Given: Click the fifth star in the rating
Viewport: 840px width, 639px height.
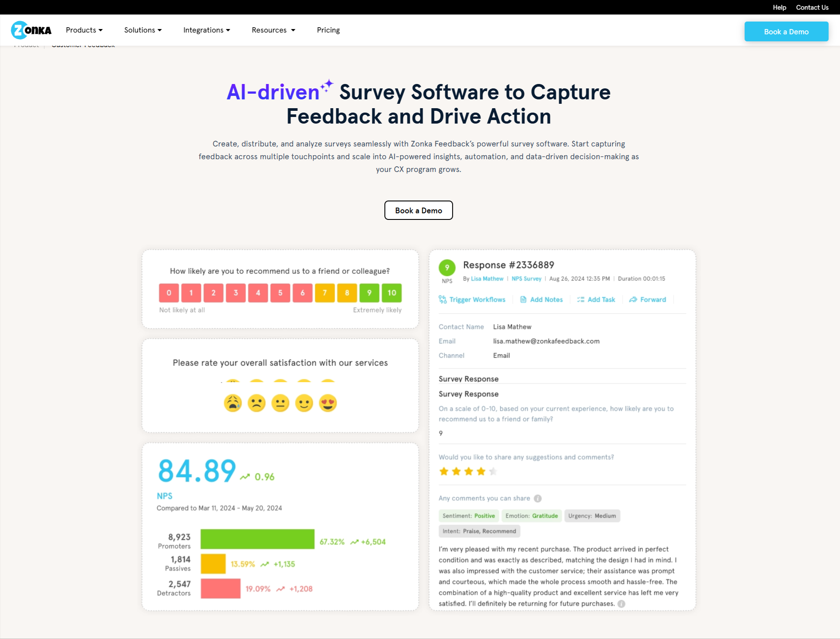Looking at the screenshot, I should (493, 471).
